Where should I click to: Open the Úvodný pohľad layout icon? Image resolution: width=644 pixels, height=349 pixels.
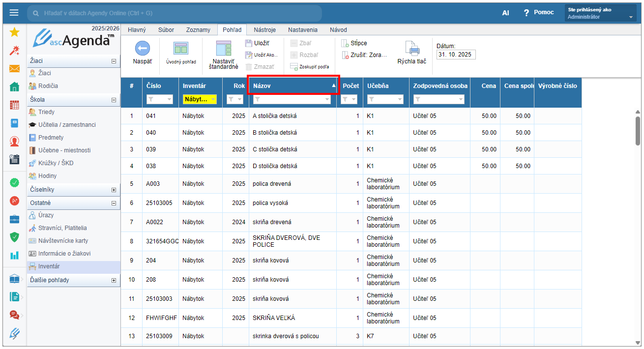click(181, 48)
